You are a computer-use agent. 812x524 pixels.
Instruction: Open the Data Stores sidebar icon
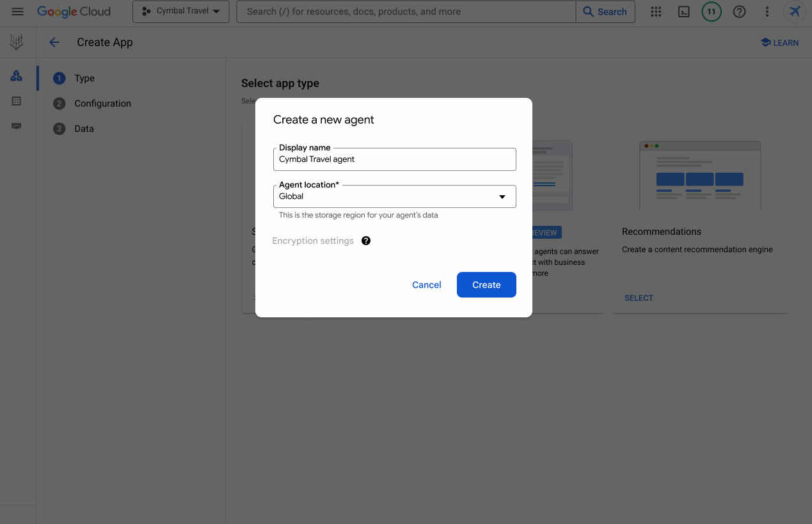click(17, 101)
